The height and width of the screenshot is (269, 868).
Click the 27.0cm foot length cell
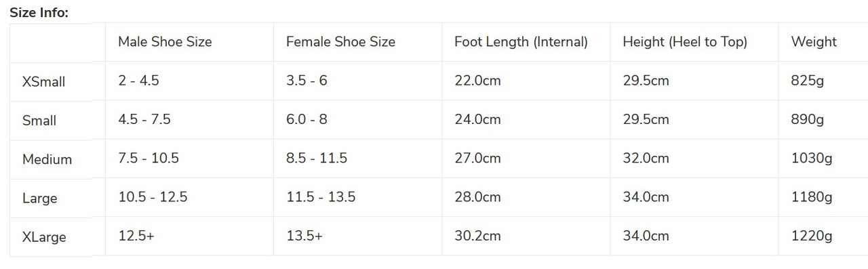477,159
